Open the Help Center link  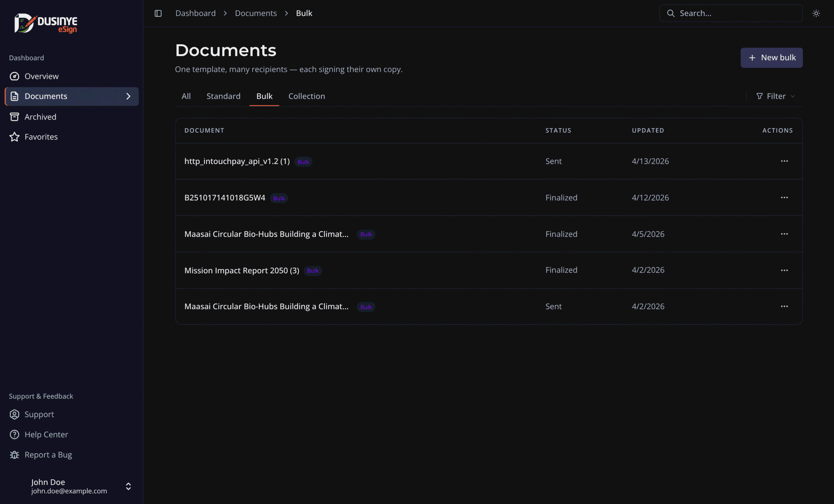pos(71,434)
